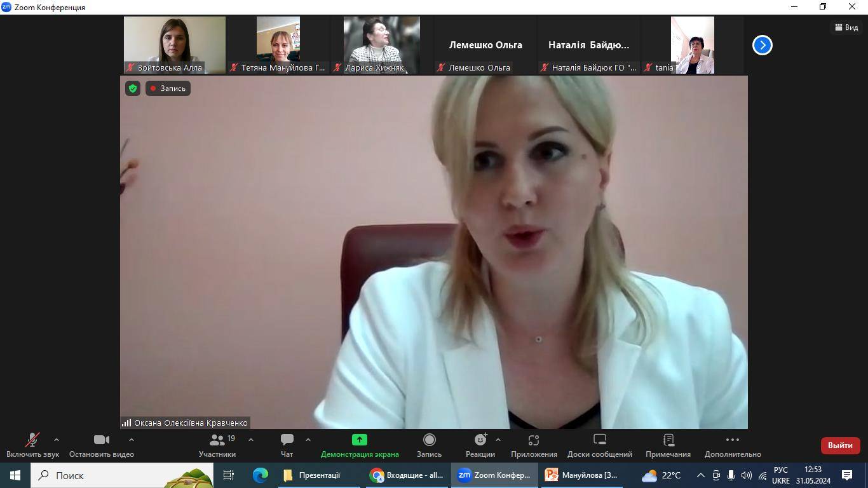Viewport: 868px width, 488px height.
Task: Open Windows notification center
Action: click(847, 475)
